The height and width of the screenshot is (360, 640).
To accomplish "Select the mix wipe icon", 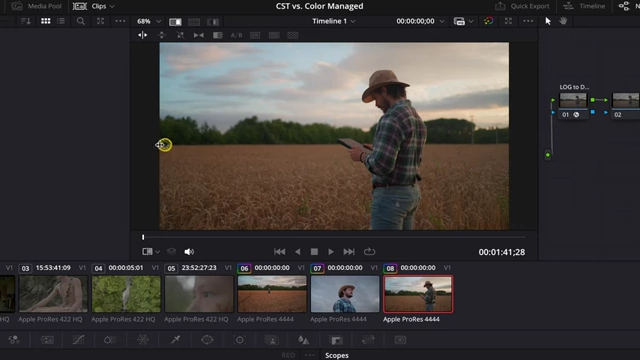I will pyautogui.click(x=180, y=35).
